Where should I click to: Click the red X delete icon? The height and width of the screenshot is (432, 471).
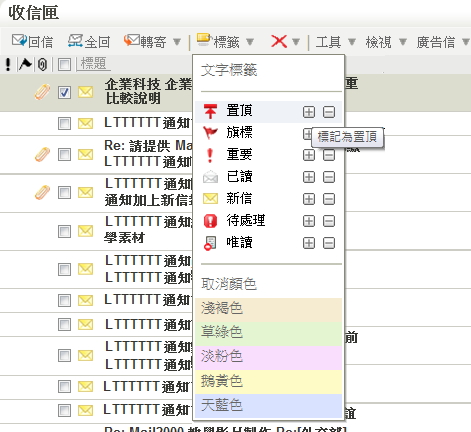279,42
